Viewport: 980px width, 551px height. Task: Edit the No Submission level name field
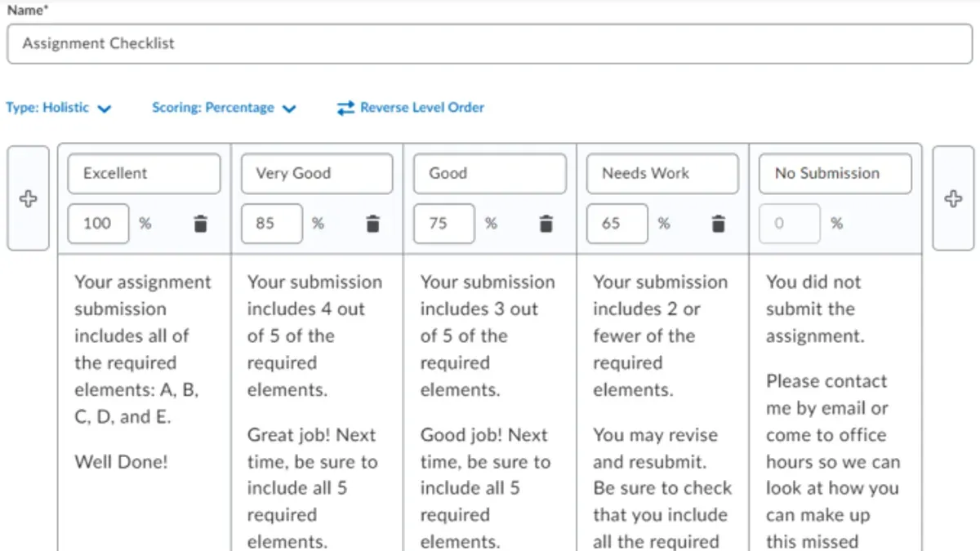pos(835,174)
